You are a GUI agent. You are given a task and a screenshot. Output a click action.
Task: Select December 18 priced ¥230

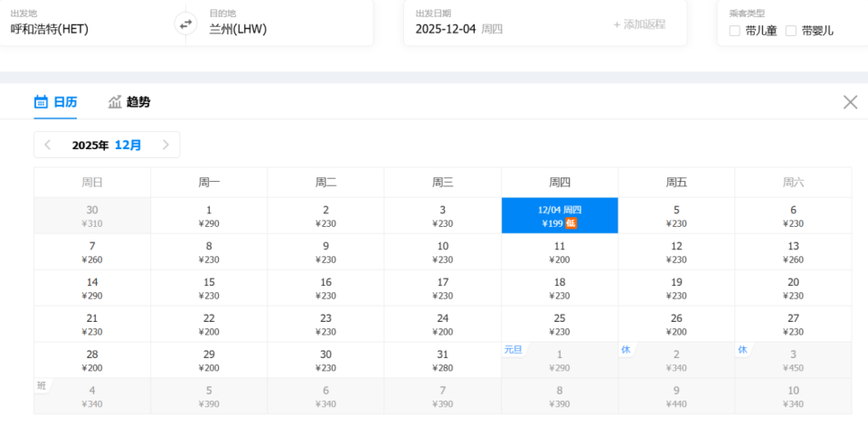[x=560, y=288]
